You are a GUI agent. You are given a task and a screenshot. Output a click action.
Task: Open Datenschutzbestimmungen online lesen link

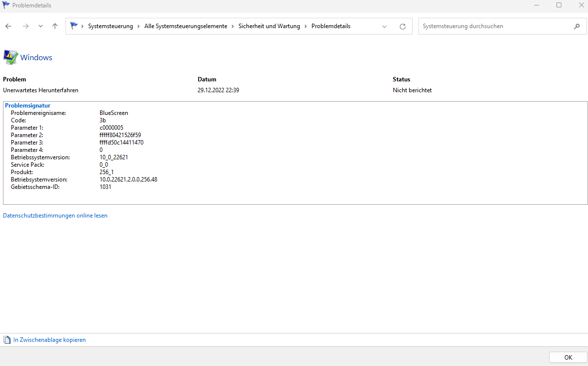(x=55, y=216)
